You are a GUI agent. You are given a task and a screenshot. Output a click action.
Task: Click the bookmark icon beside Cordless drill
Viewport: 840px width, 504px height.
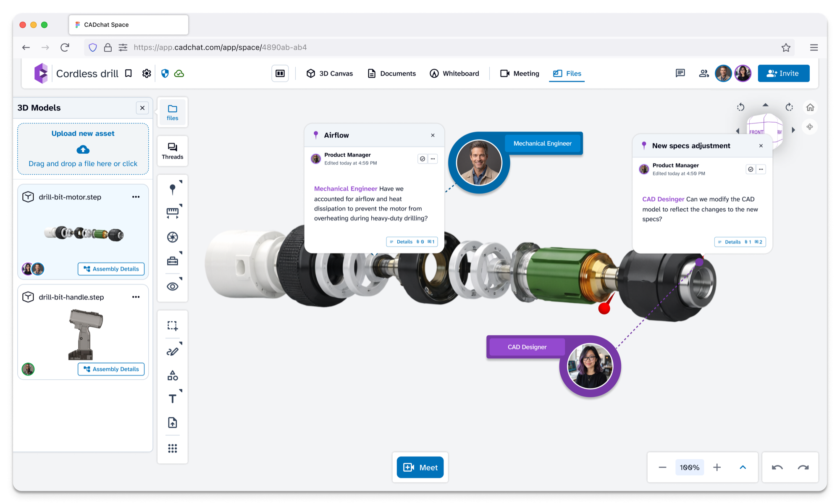coord(129,73)
